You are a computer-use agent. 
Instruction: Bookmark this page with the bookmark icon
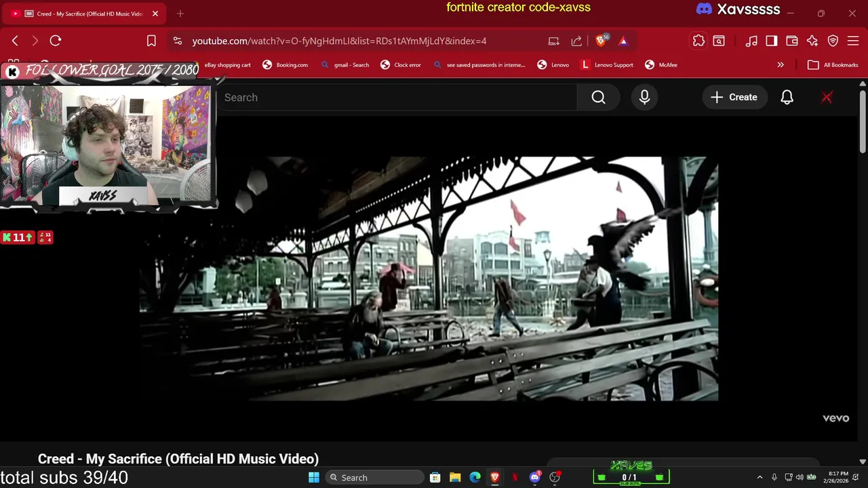(x=151, y=41)
